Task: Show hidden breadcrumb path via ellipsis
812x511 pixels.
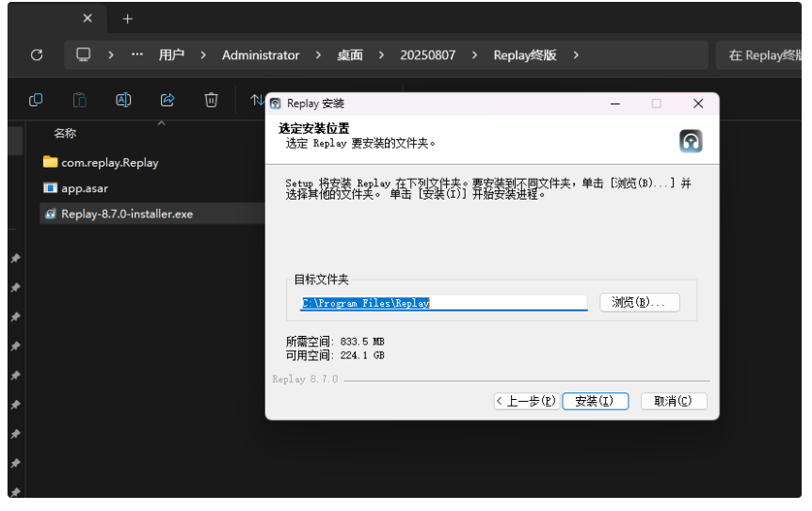Action: (x=136, y=55)
